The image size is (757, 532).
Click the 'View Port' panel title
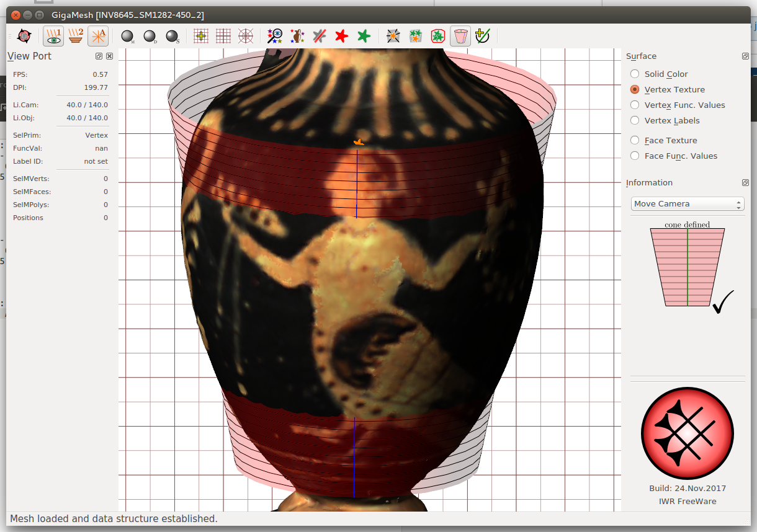point(29,56)
